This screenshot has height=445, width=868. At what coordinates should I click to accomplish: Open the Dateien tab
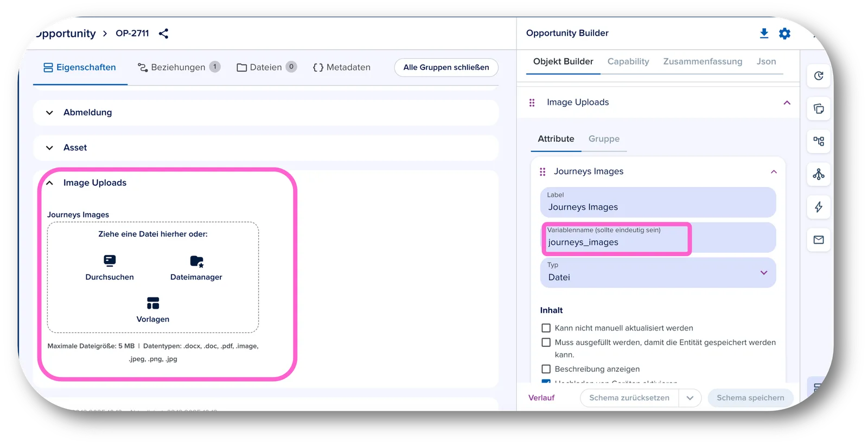tap(266, 67)
